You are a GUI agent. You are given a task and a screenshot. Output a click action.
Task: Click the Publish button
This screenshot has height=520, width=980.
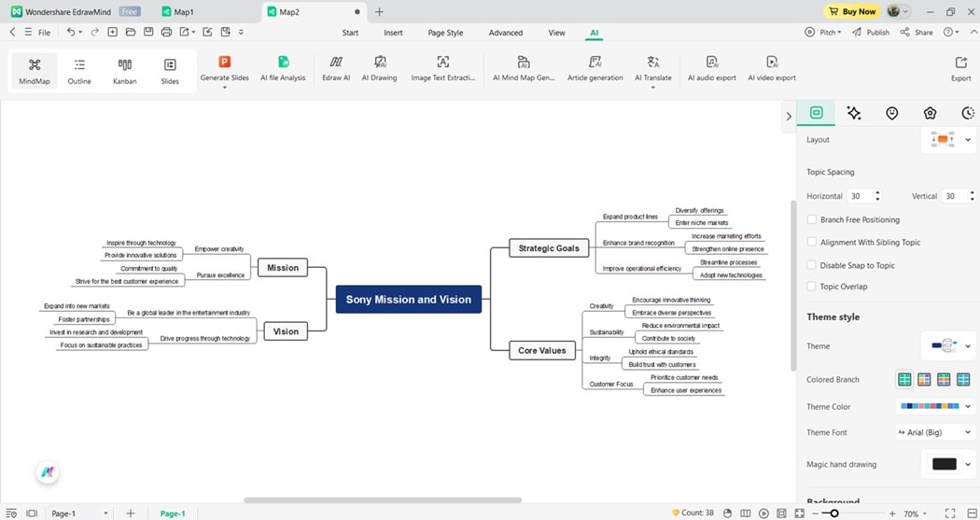coord(871,32)
